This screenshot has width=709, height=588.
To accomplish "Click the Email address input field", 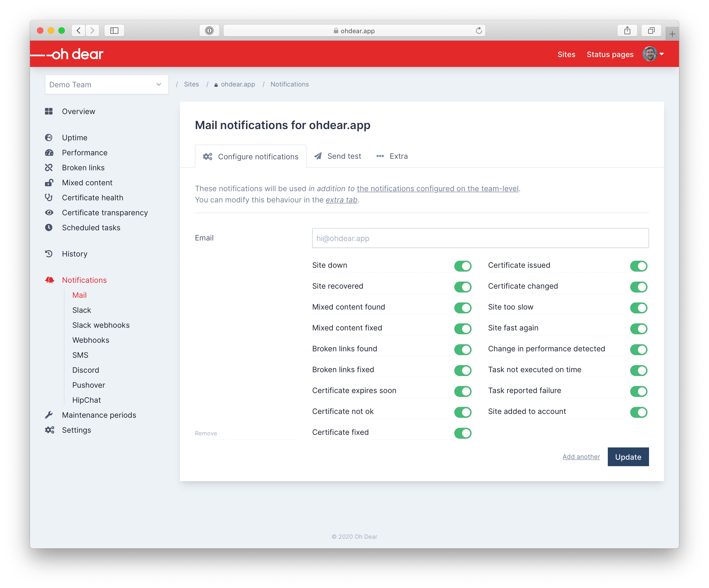I will point(480,238).
